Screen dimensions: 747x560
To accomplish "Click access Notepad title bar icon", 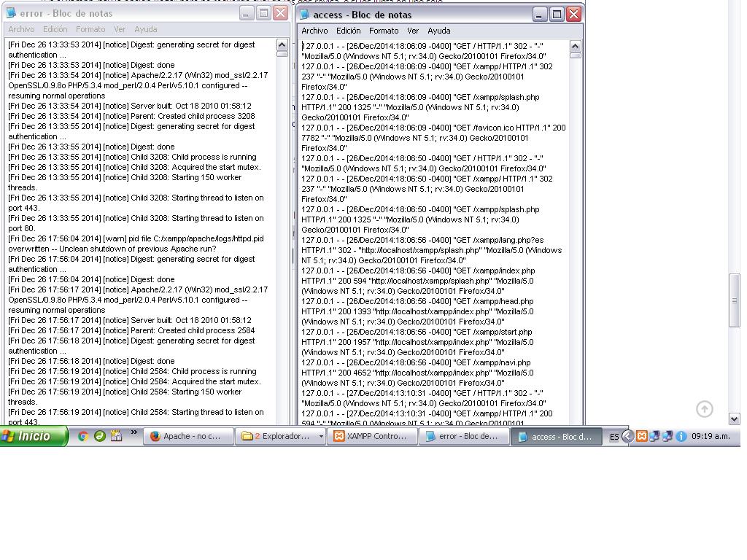I will tap(304, 15).
